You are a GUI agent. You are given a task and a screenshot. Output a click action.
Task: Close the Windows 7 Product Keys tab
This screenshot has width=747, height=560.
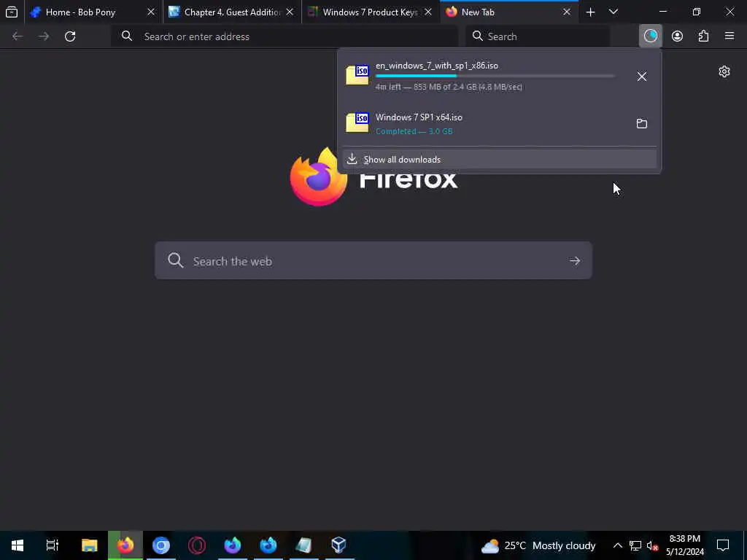point(428,12)
